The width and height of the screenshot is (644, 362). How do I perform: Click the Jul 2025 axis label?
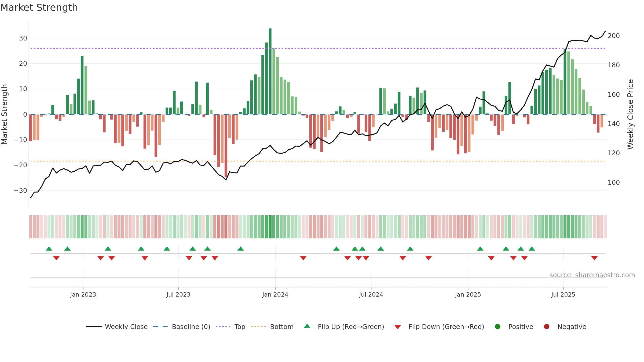(x=563, y=294)
